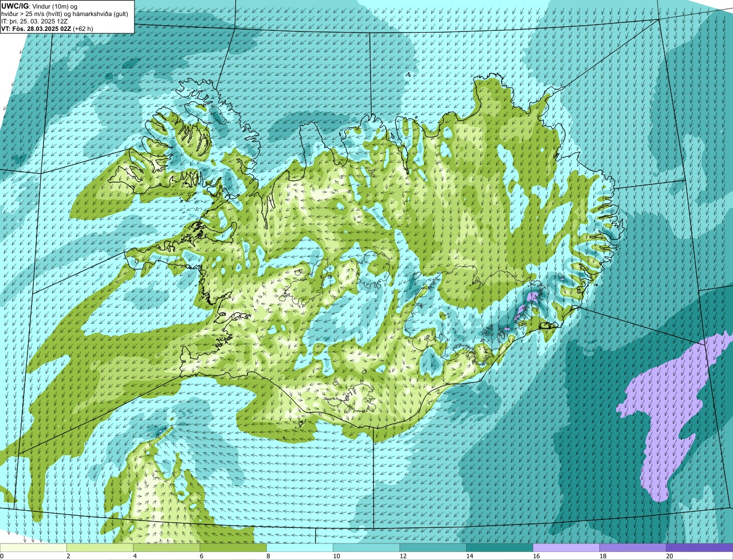Pick the 18–20 m/s medium purple swatch
The height and width of the screenshot is (560, 733).
(x=632, y=547)
